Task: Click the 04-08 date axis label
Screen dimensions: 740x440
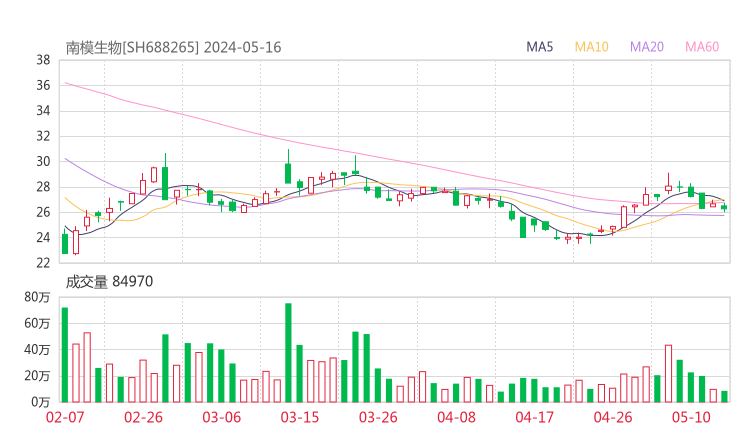Action: point(456,417)
